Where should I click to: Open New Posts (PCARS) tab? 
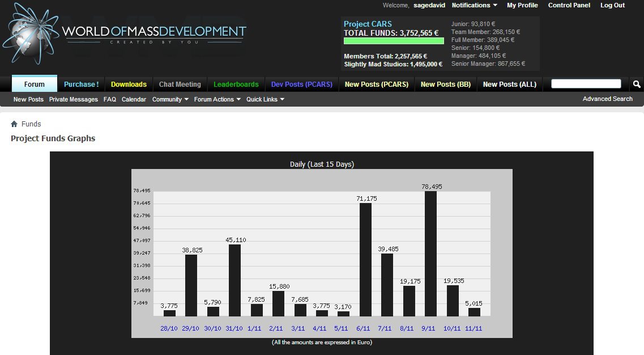(x=377, y=84)
